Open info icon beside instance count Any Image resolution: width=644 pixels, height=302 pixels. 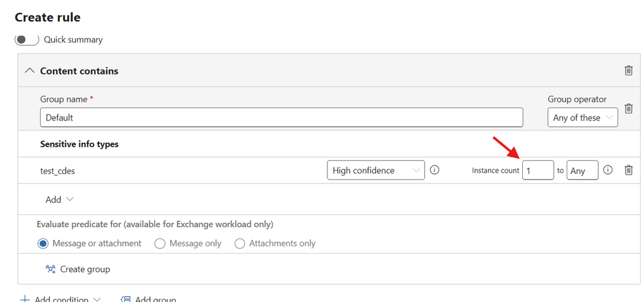coord(608,169)
